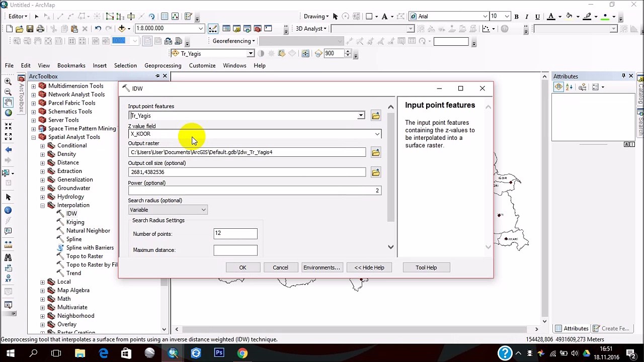
Task: Browse for input point features folder
Action: tap(376, 116)
